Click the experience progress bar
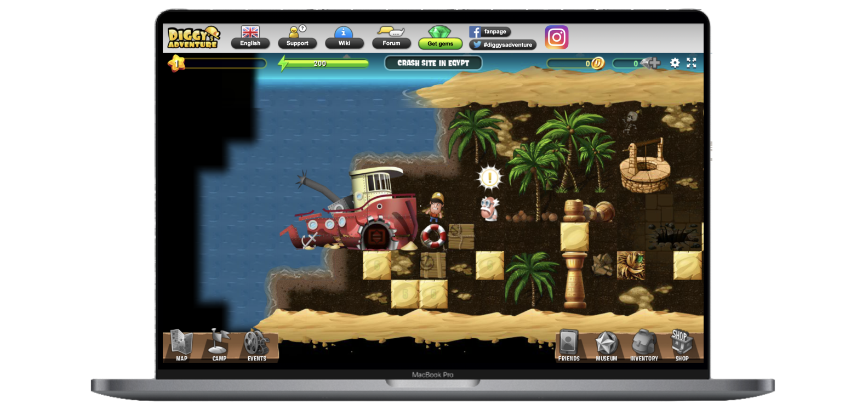The width and height of the screenshot is (868, 410). 225,64
